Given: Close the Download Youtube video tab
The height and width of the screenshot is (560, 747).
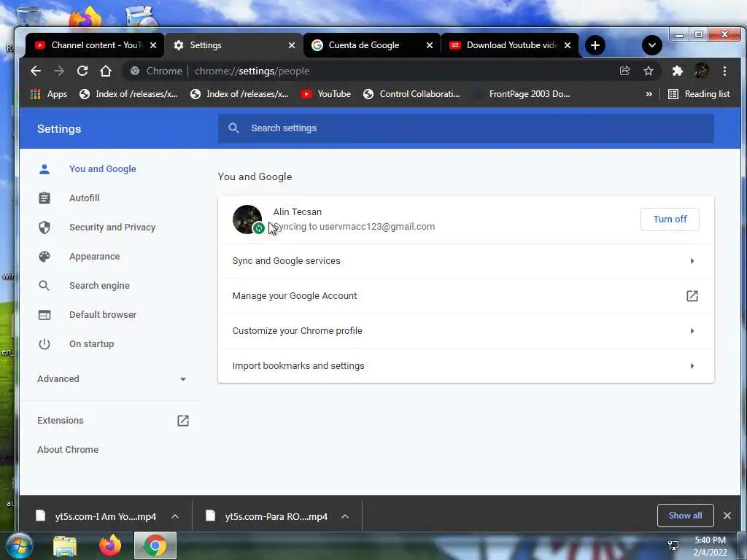Looking at the screenshot, I should click(568, 45).
